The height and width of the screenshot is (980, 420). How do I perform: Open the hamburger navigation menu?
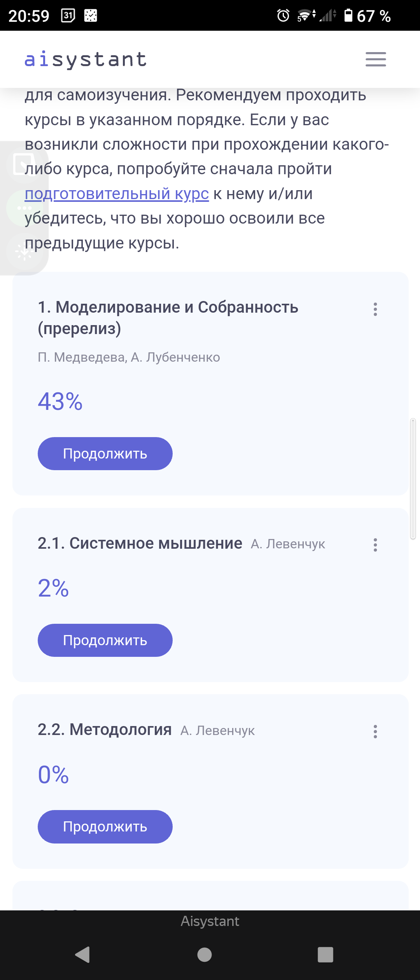click(376, 59)
